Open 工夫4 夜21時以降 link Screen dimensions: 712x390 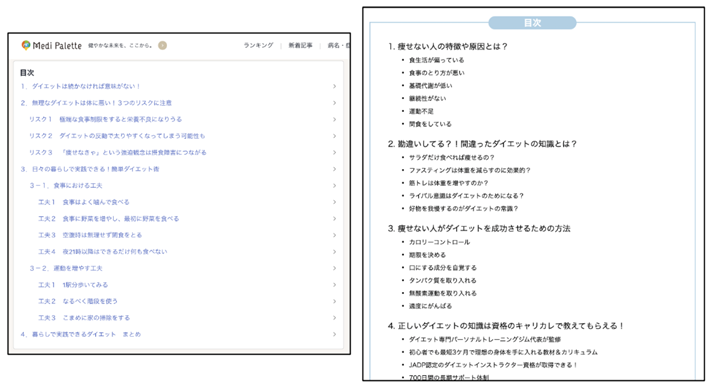(x=103, y=252)
